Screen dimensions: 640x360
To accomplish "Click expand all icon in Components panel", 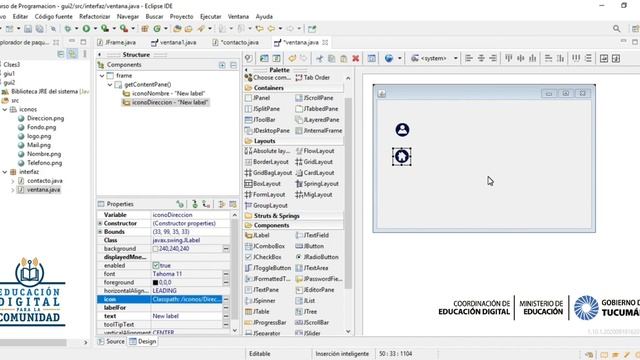I will (x=222, y=65).
